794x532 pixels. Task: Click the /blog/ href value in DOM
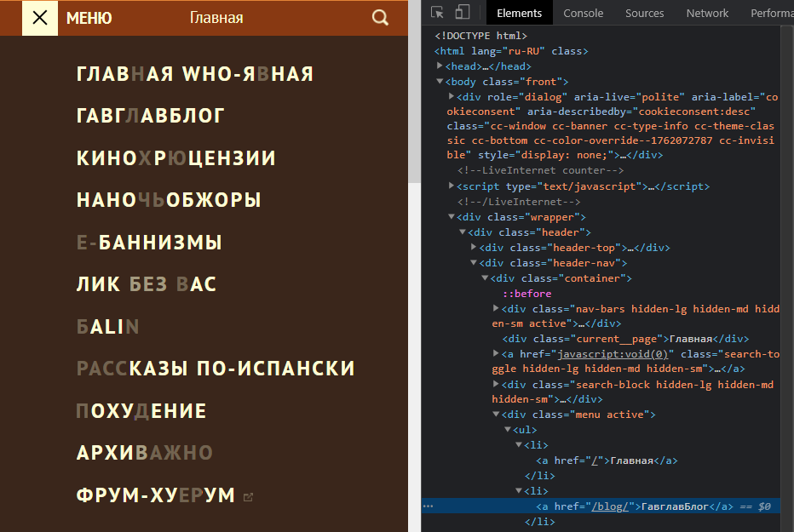[x=610, y=506]
